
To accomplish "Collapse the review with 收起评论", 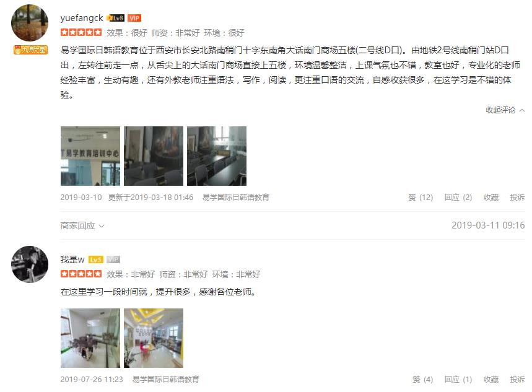I will click(x=505, y=110).
